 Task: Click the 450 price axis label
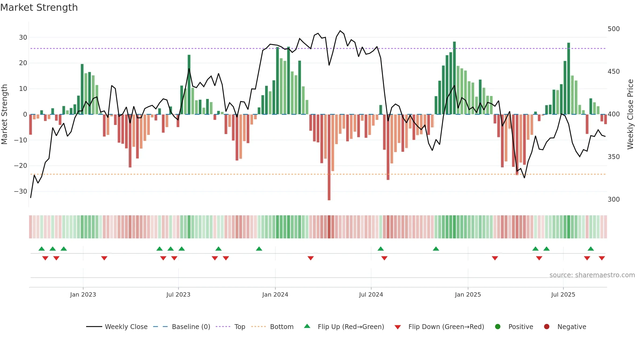(614, 72)
